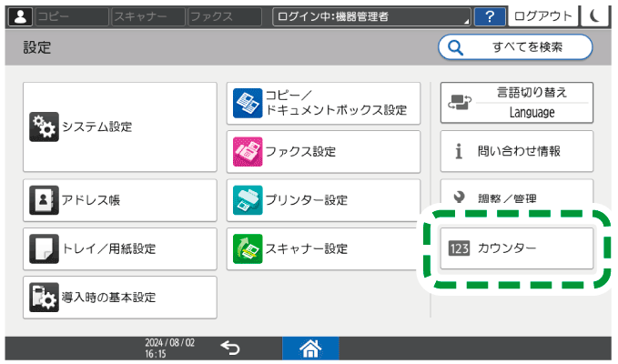Expand the ログイン中:機器管理者 status box
This screenshot has width=618, height=364.
click(x=371, y=16)
